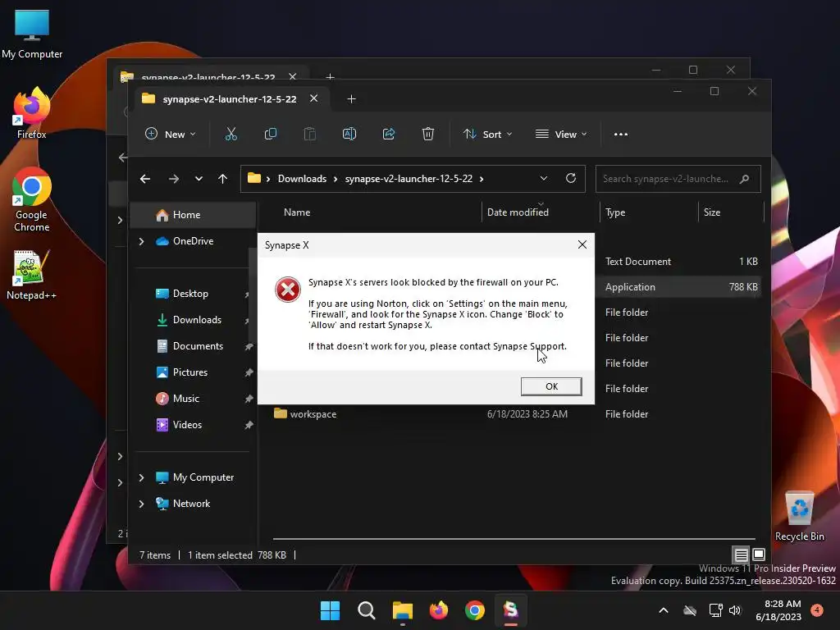Open the View dropdown
Screen dimensions: 840x630
(x=561, y=134)
